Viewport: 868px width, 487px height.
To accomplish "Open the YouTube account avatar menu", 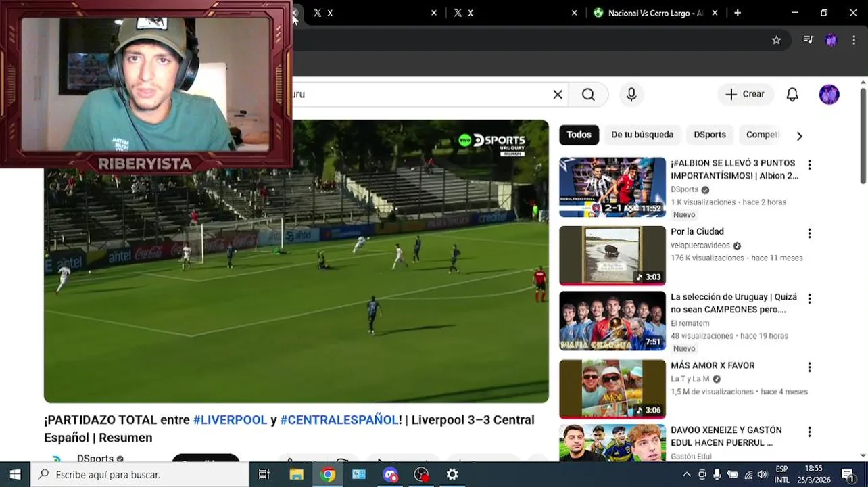I will [x=829, y=95].
